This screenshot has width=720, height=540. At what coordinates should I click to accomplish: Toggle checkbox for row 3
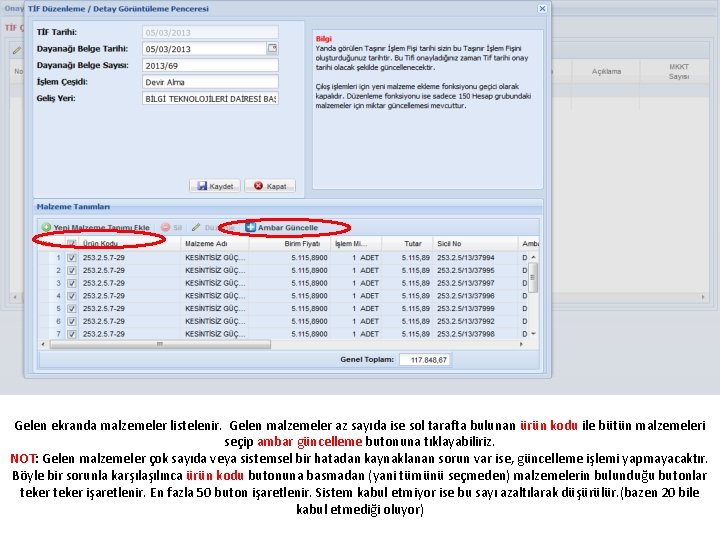click(72, 283)
